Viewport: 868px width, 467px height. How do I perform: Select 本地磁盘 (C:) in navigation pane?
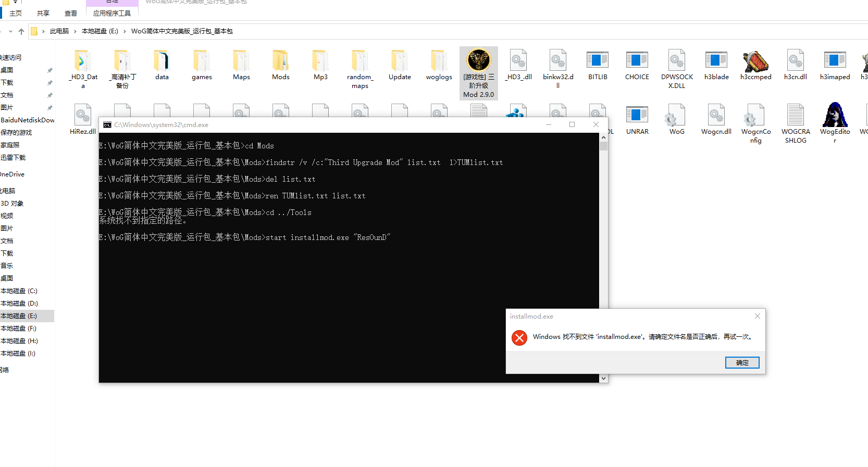click(x=19, y=291)
